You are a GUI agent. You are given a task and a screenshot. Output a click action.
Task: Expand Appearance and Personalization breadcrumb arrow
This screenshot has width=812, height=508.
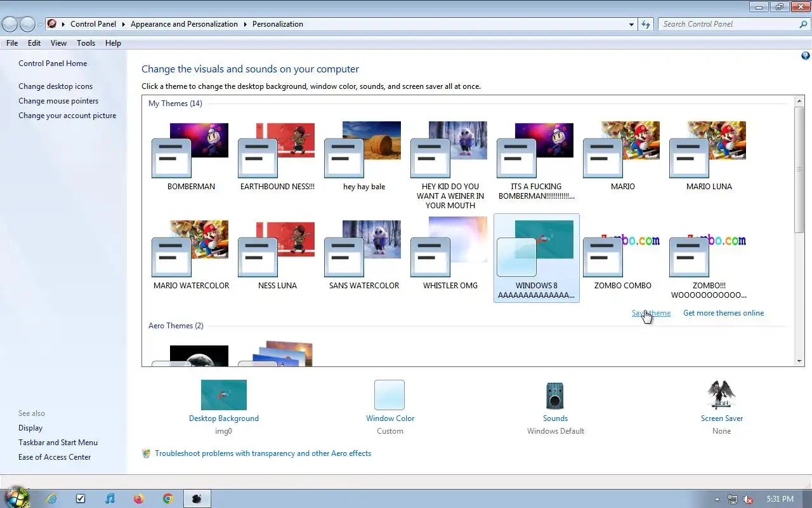pos(245,24)
